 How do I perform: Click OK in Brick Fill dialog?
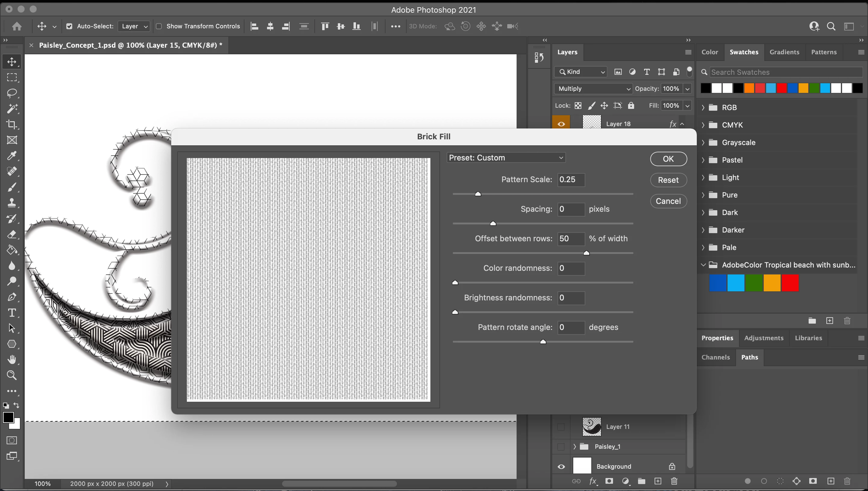(x=668, y=159)
